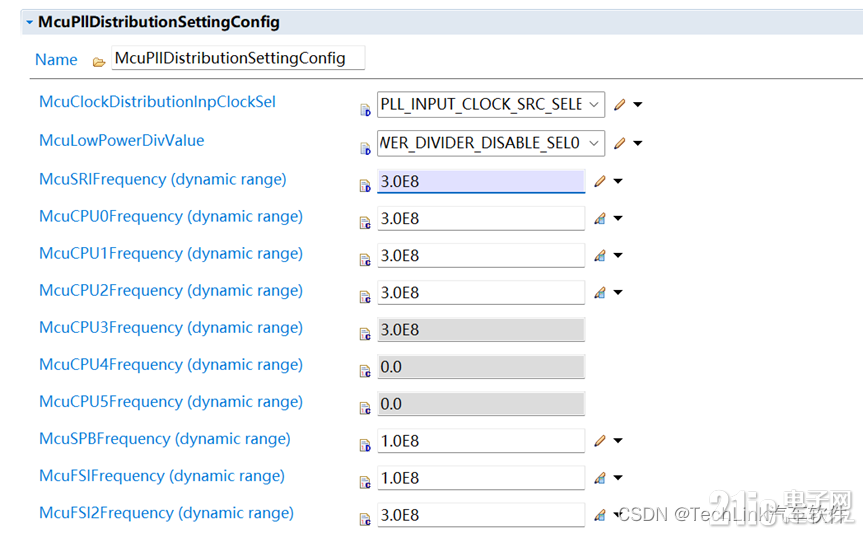Click pencil icon for McuSRIFrequency
This screenshot has width=863, height=533.
599,181
